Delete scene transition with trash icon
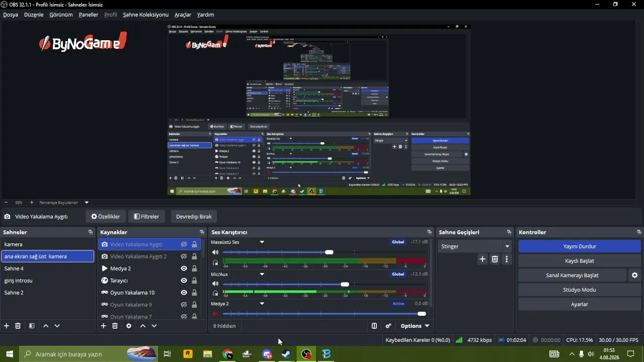 coord(495,259)
